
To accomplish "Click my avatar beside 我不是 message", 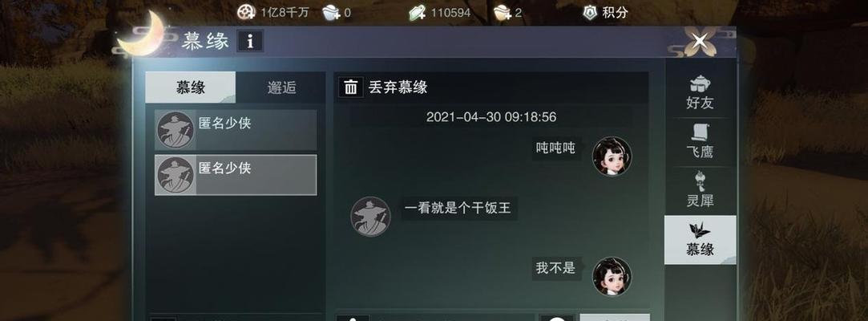I will (x=612, y=276).
